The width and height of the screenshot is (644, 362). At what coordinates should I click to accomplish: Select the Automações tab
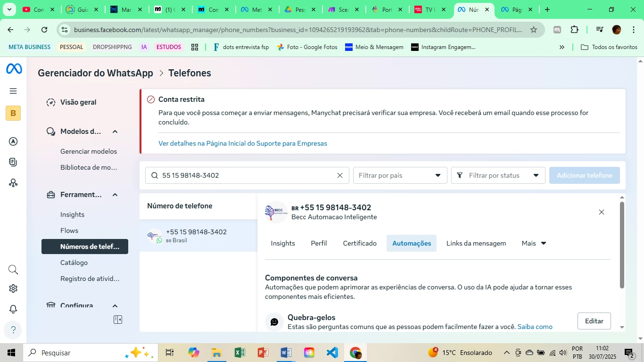[x=412, y=243]
